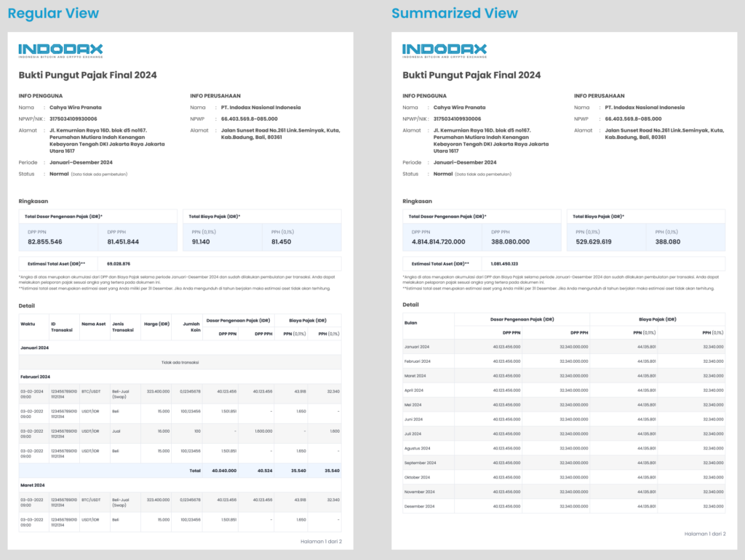Click the "Jenis Transaksi" column header
Image resolution: width=745 pixels, height=560 pixels.
click(123, 327)
